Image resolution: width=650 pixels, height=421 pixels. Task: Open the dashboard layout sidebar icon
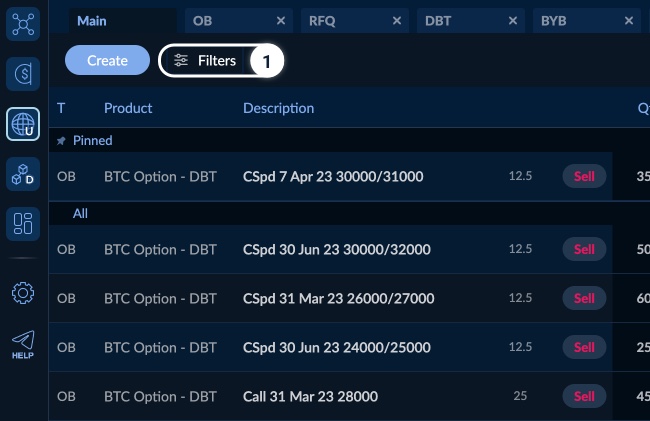(x=23, y=224)
